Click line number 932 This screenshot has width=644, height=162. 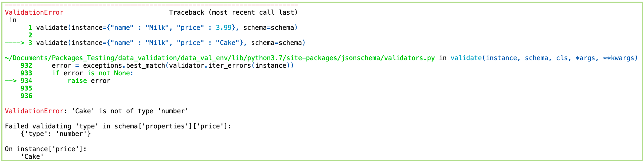pyautogui.click(x=26, y=66)
